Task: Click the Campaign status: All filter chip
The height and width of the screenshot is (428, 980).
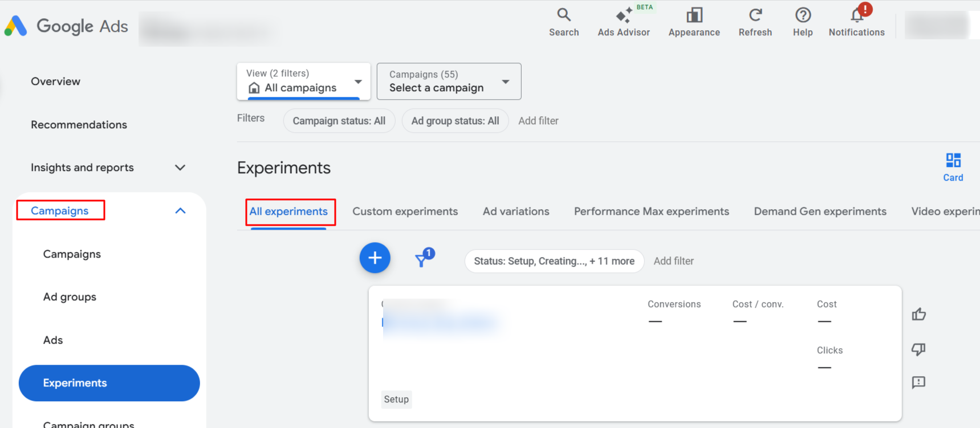Action: click(339, 121)
